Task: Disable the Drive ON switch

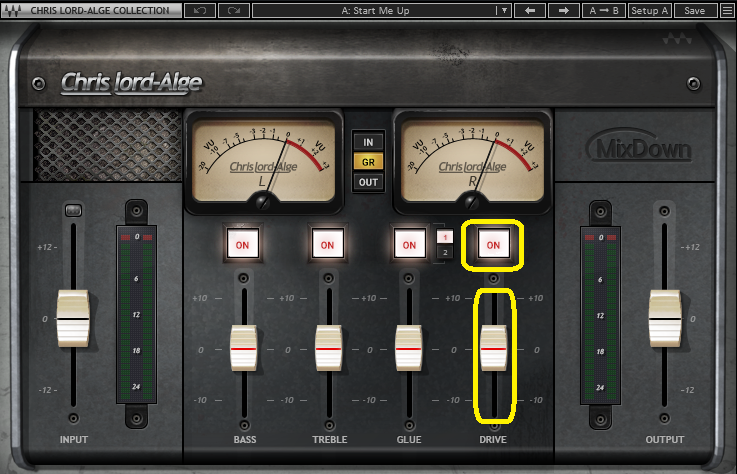Action: click(493, 244)
